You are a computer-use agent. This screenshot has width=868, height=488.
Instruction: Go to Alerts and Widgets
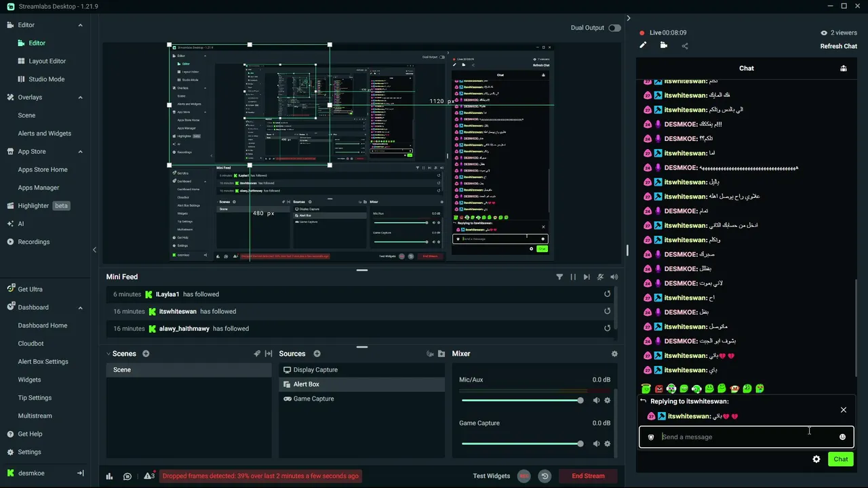[45, 134]
